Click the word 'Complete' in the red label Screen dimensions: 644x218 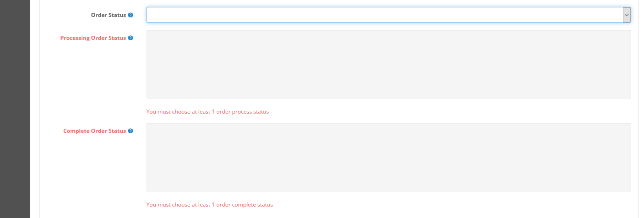[x=76, y=131]
